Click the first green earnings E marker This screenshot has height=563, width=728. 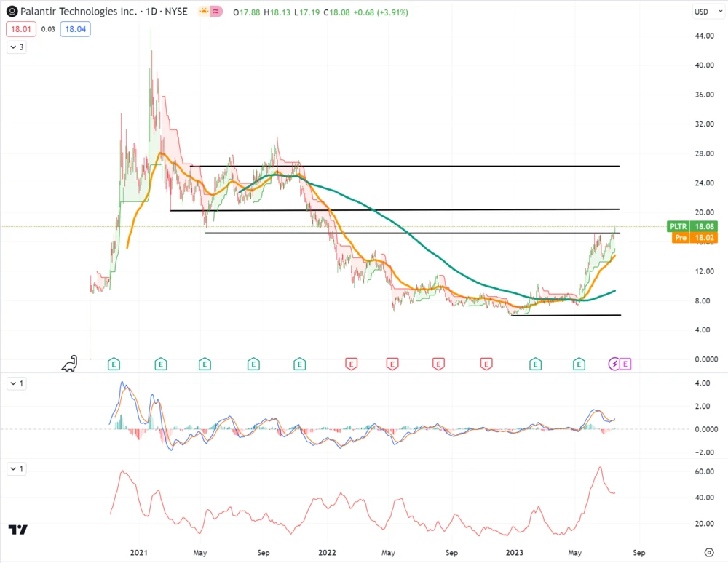coord(114,363)
